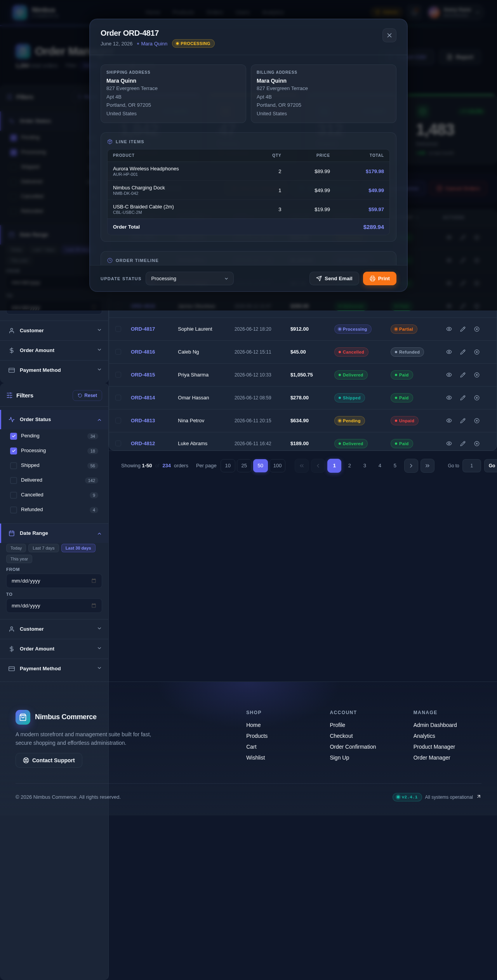Select Last 7 days date preset

[x=43, y=548]
